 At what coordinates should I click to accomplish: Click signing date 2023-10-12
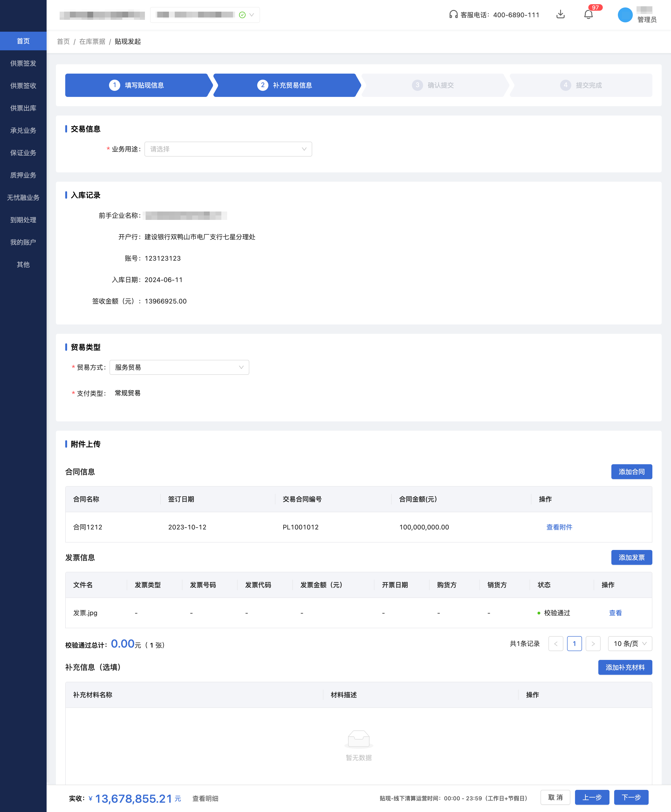pyautogui.click(x=187, y=527)
